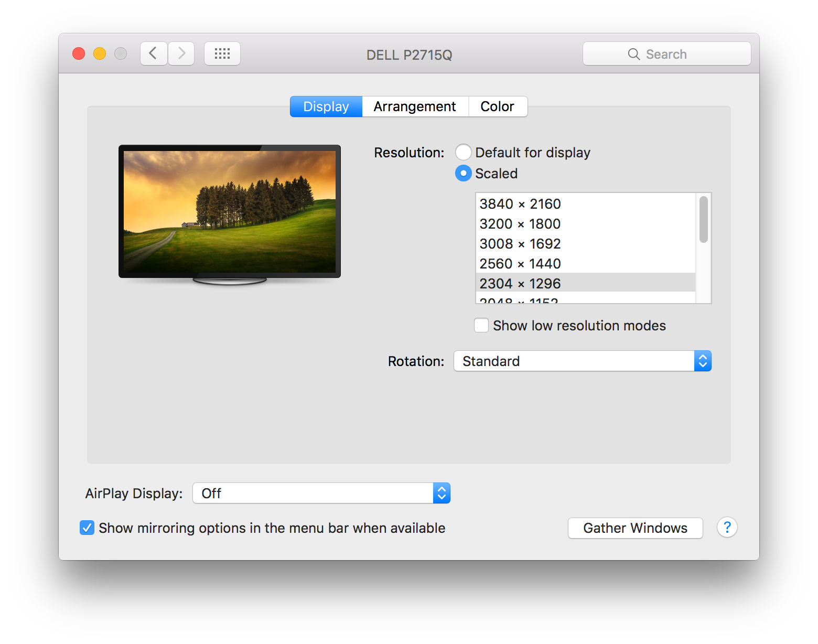818x644 pixels.
Task: Click the magnifier icon in Search
Action: [x=634, y=54]
